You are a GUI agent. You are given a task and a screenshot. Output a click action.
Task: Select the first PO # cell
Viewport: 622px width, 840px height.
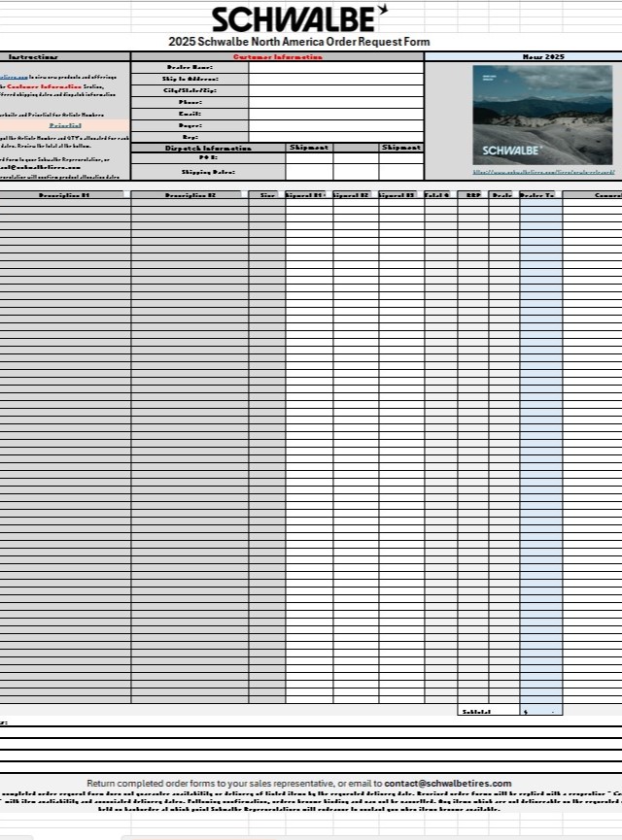[x=309, y=158]
